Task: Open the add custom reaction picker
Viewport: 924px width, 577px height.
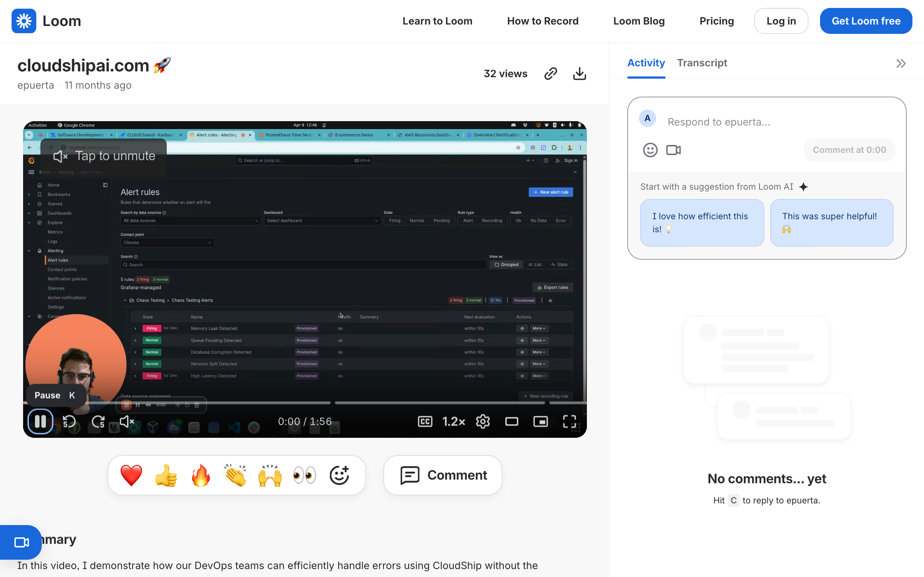Action: (339, 475)
